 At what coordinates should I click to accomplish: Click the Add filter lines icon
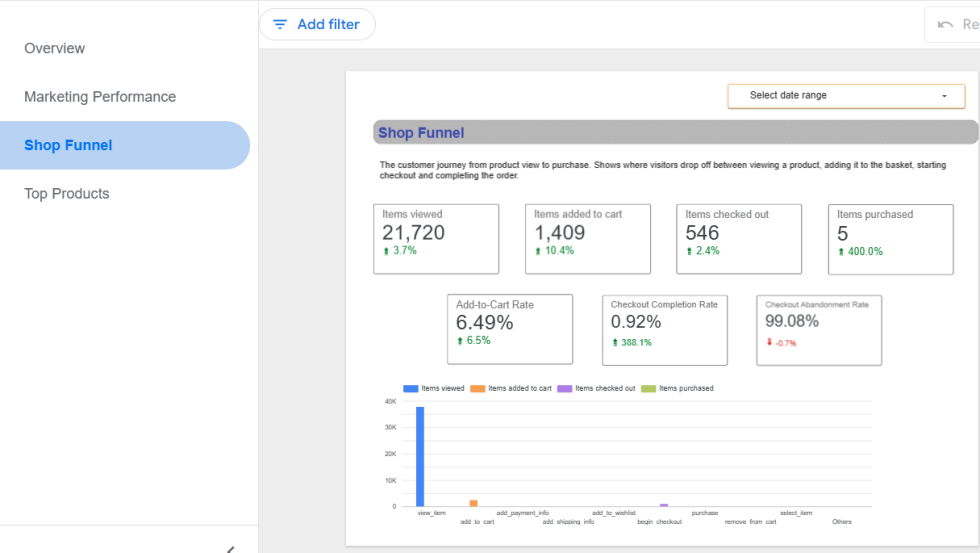tap(280, 24)
